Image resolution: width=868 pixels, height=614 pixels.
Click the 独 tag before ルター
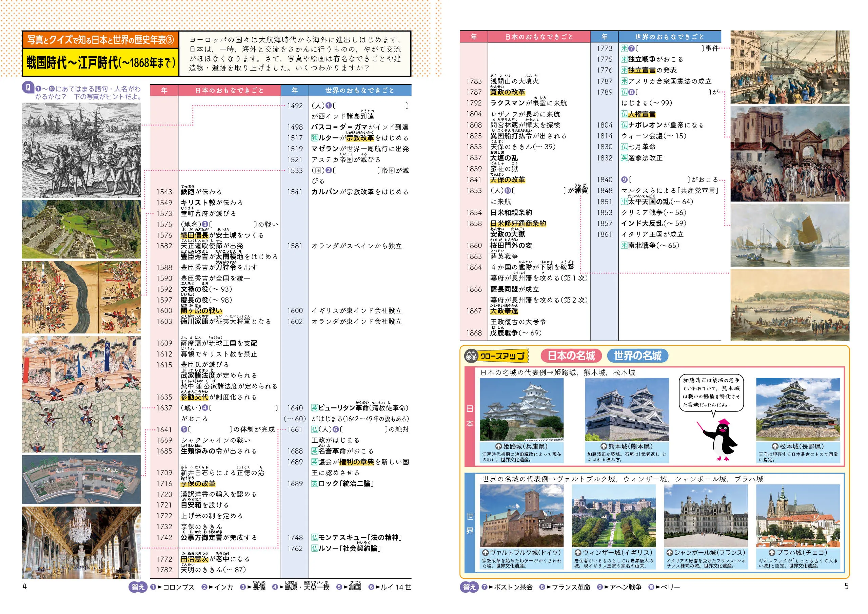(x=315, y=138)
